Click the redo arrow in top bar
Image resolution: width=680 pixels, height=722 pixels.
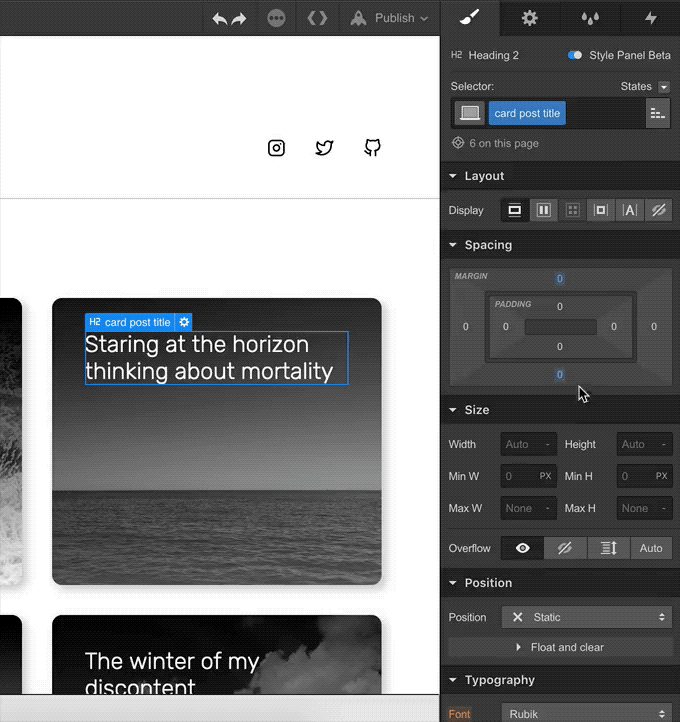(239, 18)
